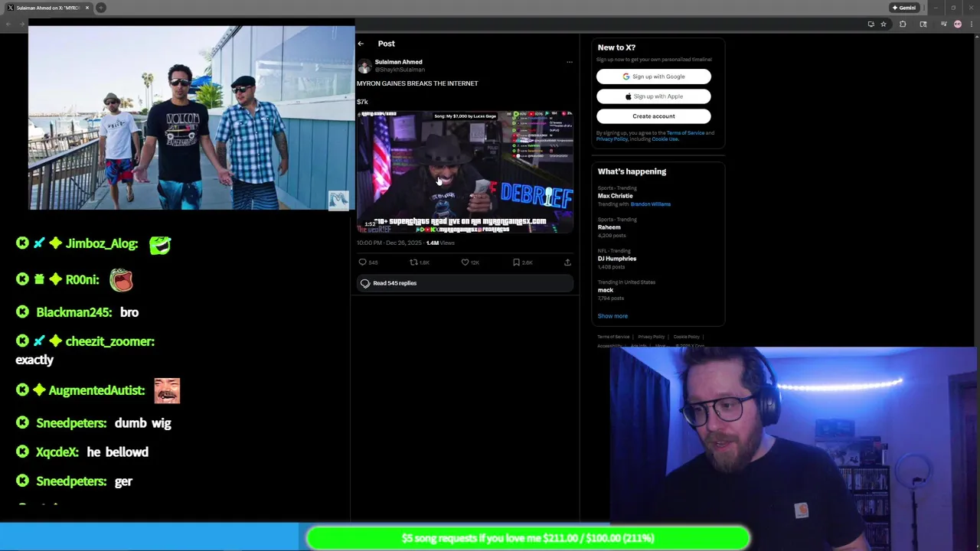Viewport: 980px width, 551px height.
Task: Click the beach walk photo overlay
Action: (191, 118)
